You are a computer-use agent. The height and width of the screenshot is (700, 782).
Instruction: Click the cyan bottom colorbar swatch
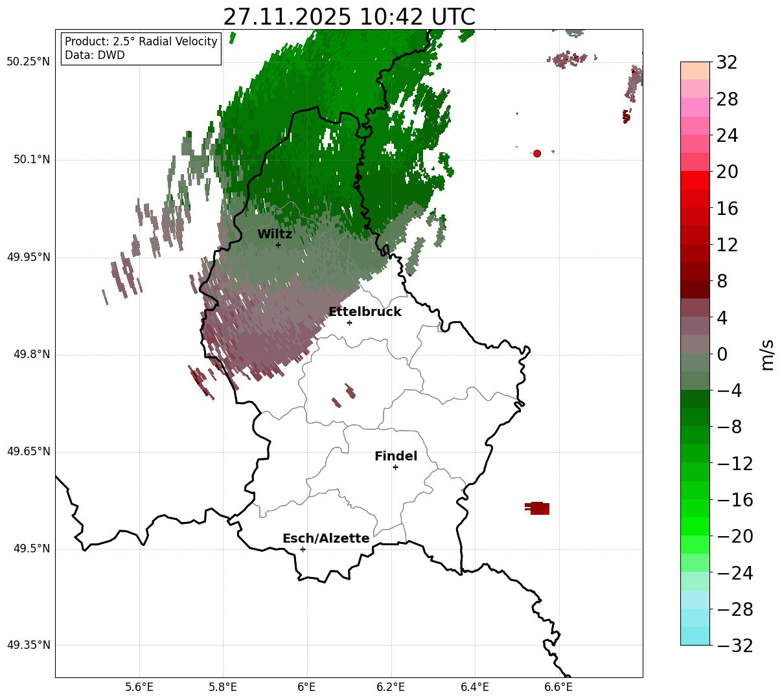coord(695,636)
